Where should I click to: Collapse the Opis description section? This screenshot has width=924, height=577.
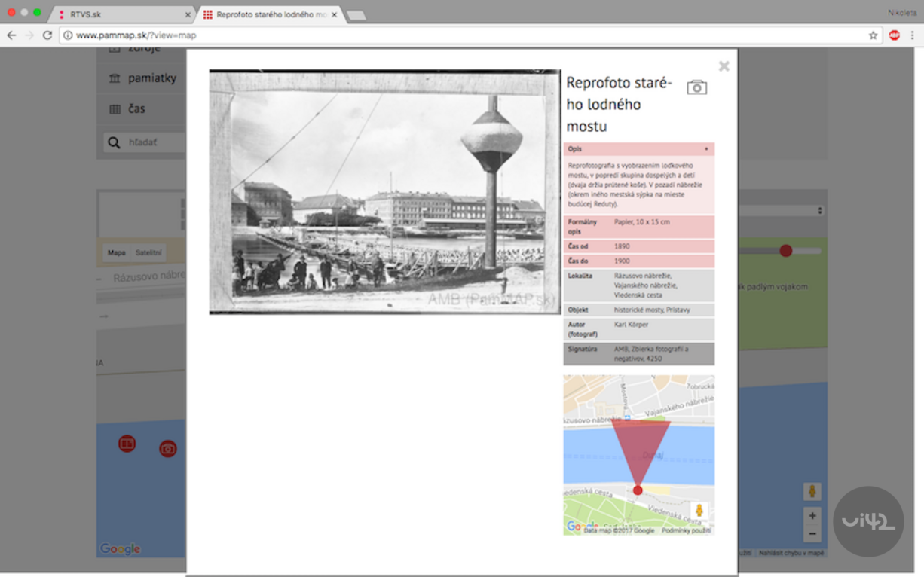[705, 149]
